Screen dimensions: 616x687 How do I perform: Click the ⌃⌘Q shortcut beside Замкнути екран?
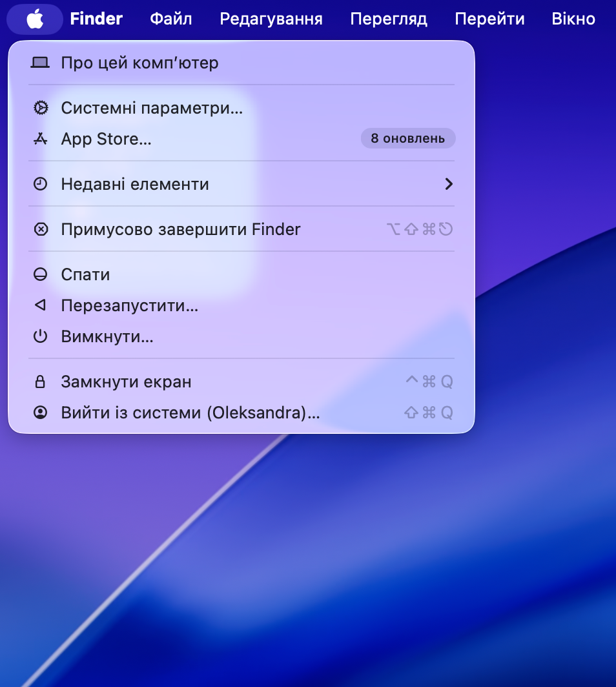[x=429, y=382]
